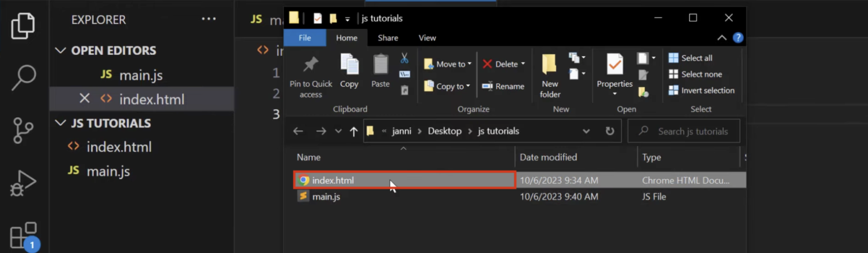868x253 pixels.
Task: Switch to the Share ribbon tab
Action: point(388,38)
